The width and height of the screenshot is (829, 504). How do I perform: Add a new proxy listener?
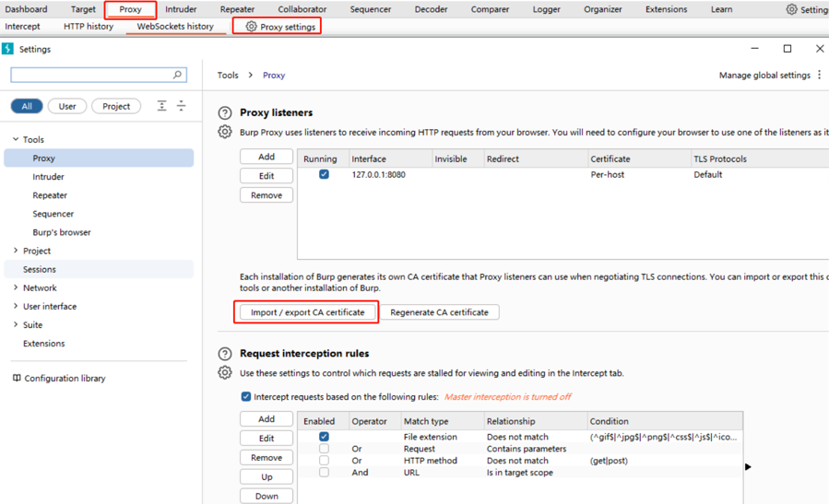[266, 157]
